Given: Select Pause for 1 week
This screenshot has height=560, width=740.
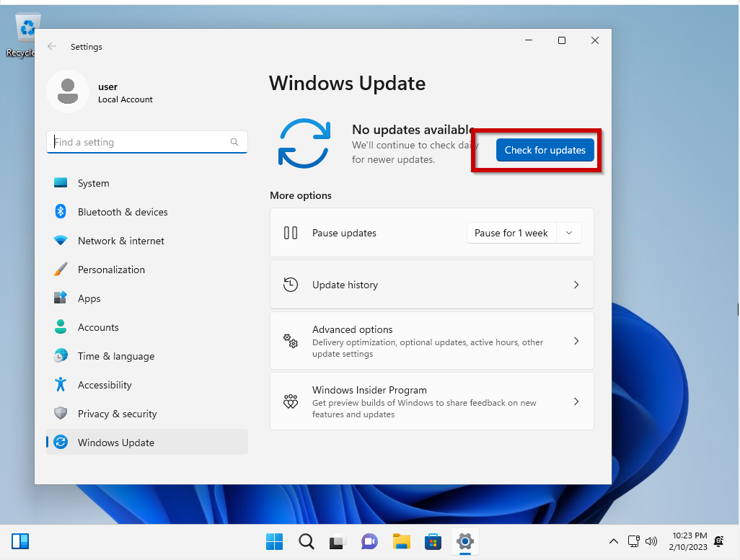Looking at the screenshot, I should click(x=511, y=233).
